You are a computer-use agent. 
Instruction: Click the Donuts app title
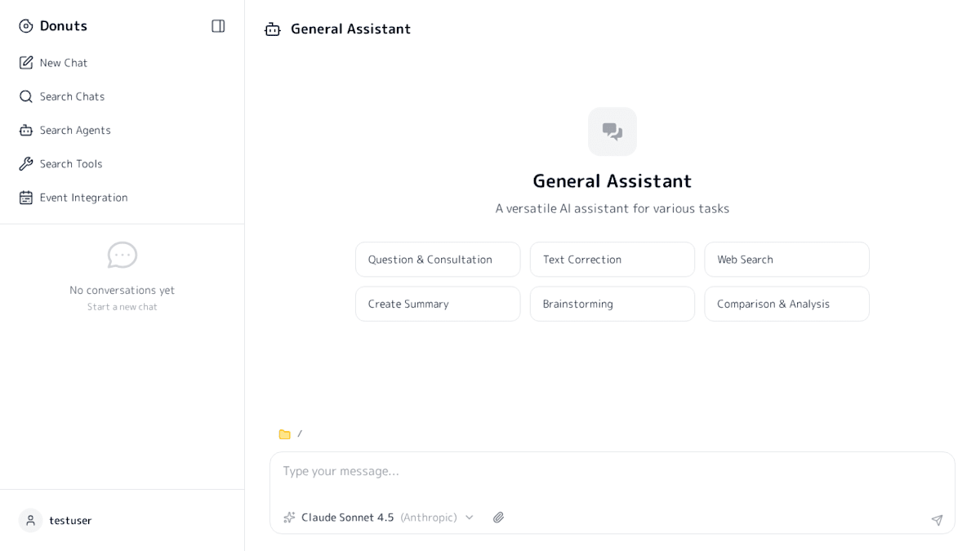64,26
